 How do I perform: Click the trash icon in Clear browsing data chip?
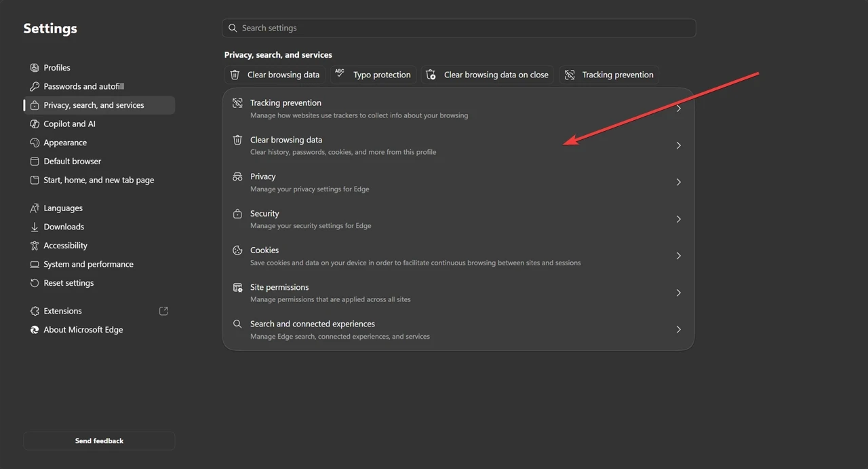(x=235, y=75)
